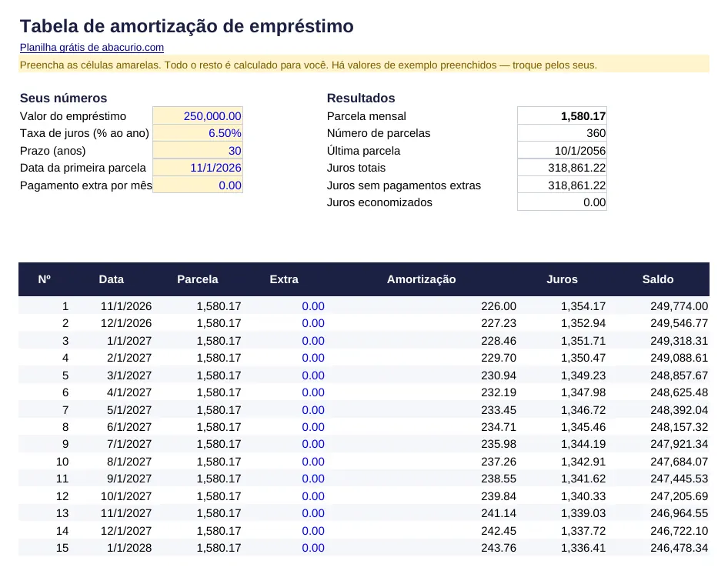This screenshot has height=574, width=728.
Task: Select the Juros sem pagamentos extras value
Action: click(562, 185)
